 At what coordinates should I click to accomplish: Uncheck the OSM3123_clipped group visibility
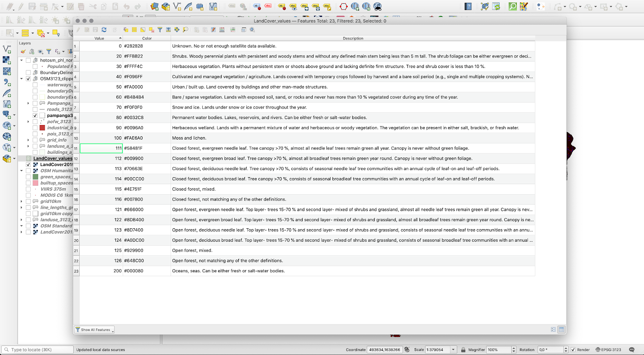(28, 79)
